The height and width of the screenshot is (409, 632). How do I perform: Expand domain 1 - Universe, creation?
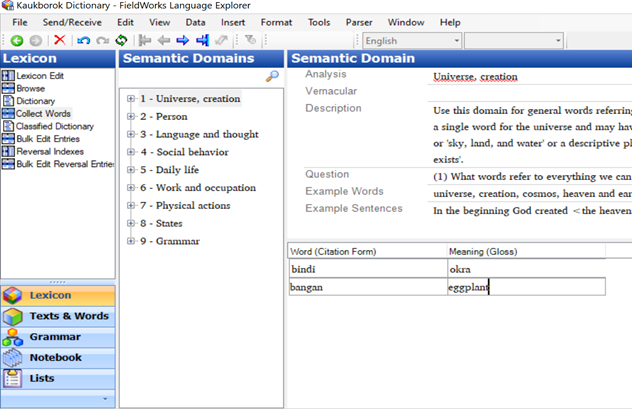click(x=131, y=99)
